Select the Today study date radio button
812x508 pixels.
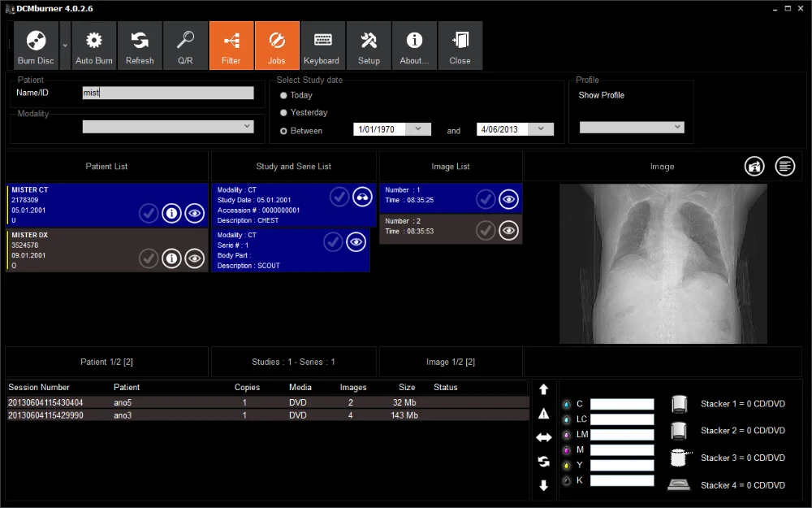(283, 95)
